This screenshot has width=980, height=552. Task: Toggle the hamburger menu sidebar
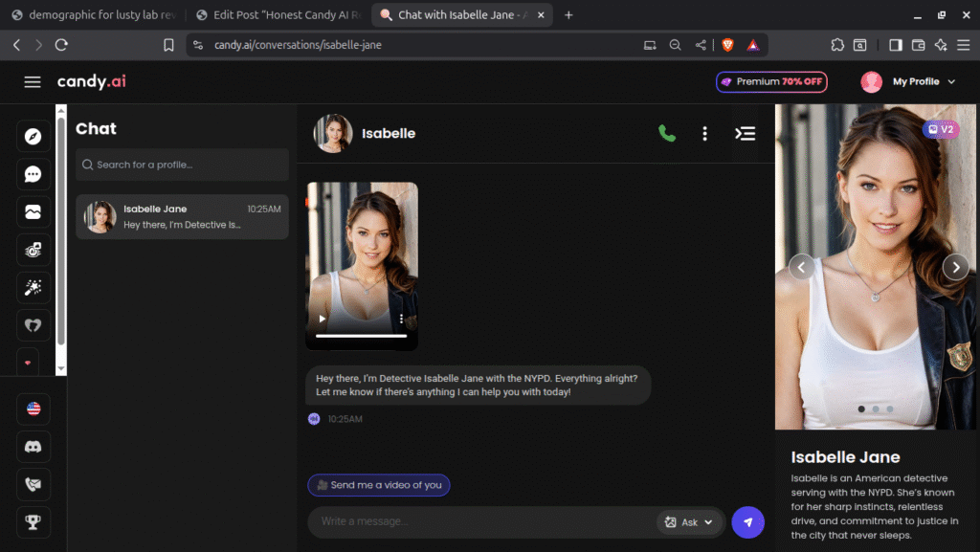33,82
